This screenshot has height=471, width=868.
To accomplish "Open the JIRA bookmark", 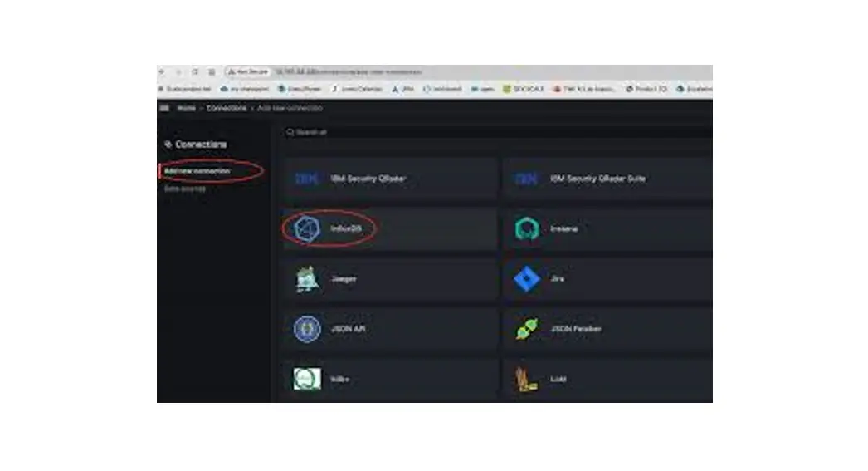I will coord(403,89).
